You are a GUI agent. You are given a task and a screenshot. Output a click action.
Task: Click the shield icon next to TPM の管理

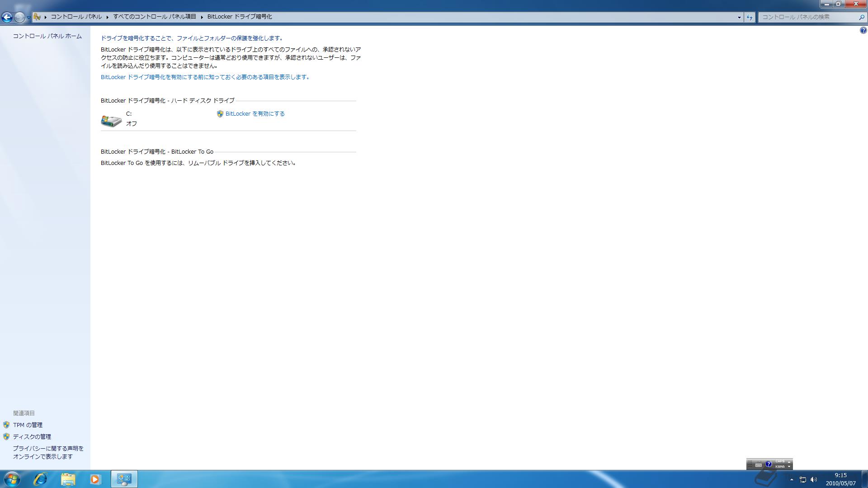pos(6,425)
